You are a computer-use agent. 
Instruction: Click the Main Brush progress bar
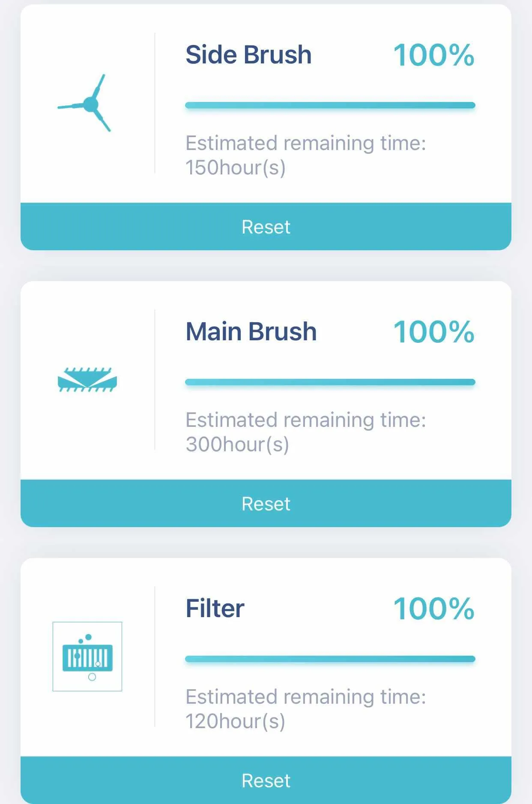coord(330,382)
